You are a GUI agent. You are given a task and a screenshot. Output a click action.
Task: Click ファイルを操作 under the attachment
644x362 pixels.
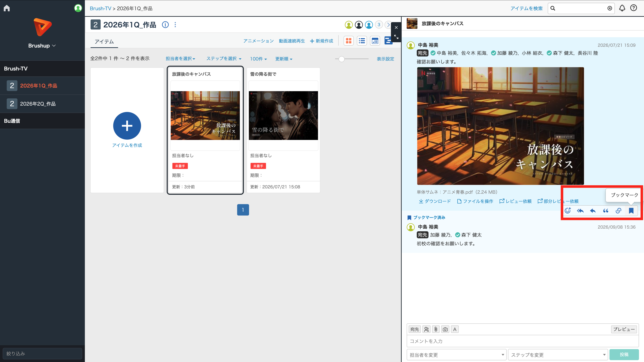point(475,201)
